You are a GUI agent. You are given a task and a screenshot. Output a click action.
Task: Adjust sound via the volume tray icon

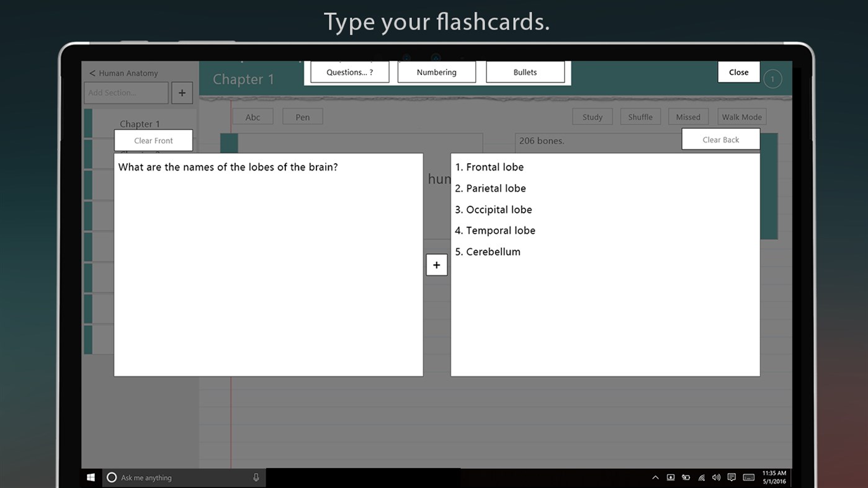716,477
